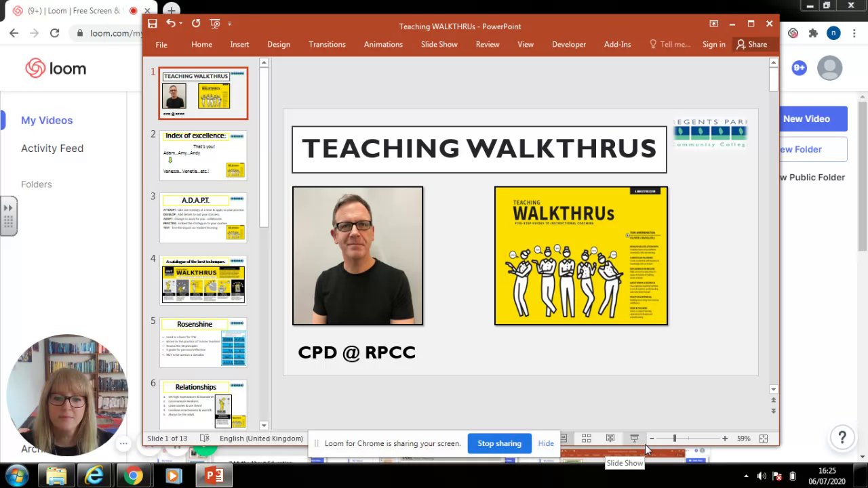The width and height of the screenshot is (868, 488).
Task: Start presentation from beginning in Quick Access toolbar
Action: (x=215, y=24)
